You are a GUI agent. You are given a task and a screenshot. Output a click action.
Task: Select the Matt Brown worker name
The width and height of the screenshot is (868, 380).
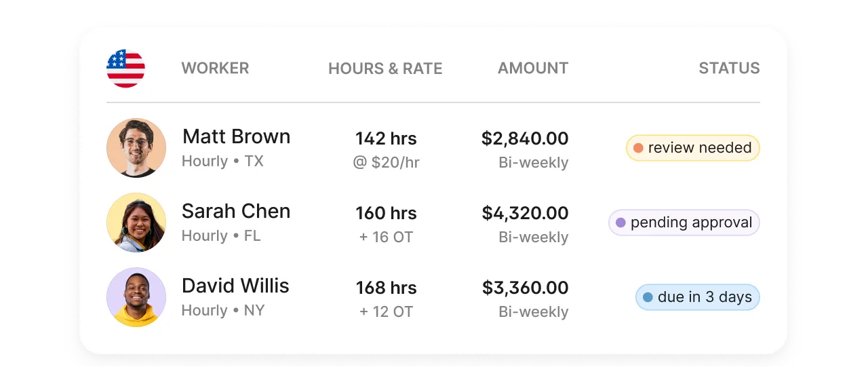click(236, 136)
